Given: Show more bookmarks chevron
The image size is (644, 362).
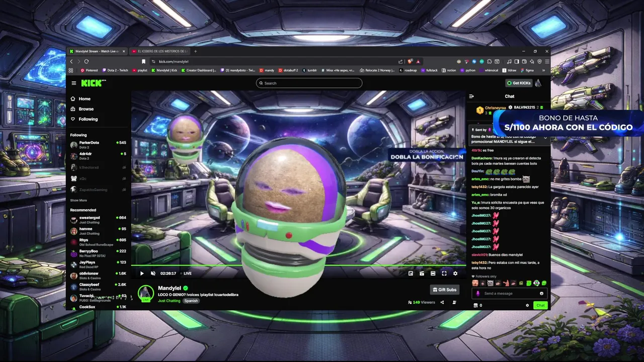Looking at the screenshot, I should click(543, 70).
